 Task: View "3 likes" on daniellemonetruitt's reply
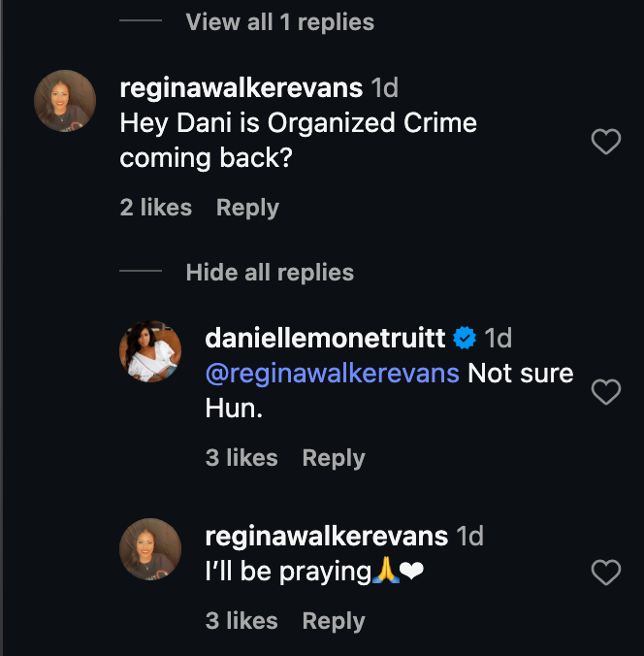241,458
